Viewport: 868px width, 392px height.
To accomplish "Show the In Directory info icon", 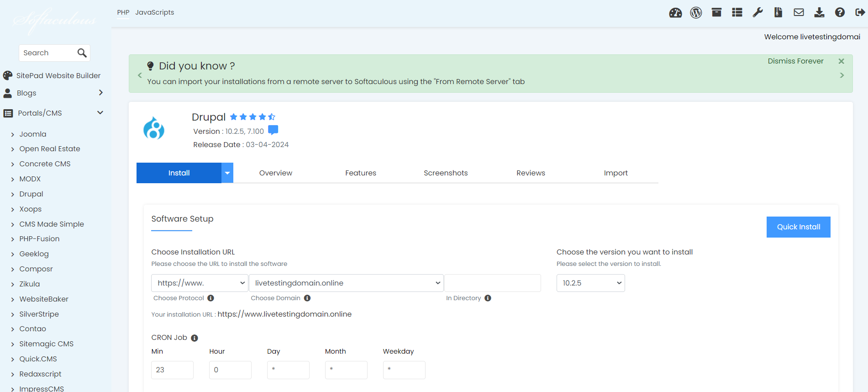I will pyautogui.click(x=488, y=298).
